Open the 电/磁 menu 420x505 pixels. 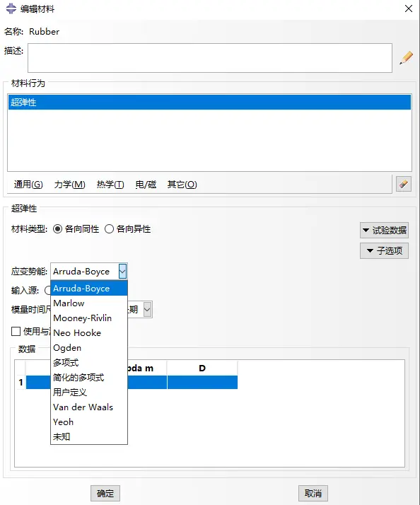(146, 184)
